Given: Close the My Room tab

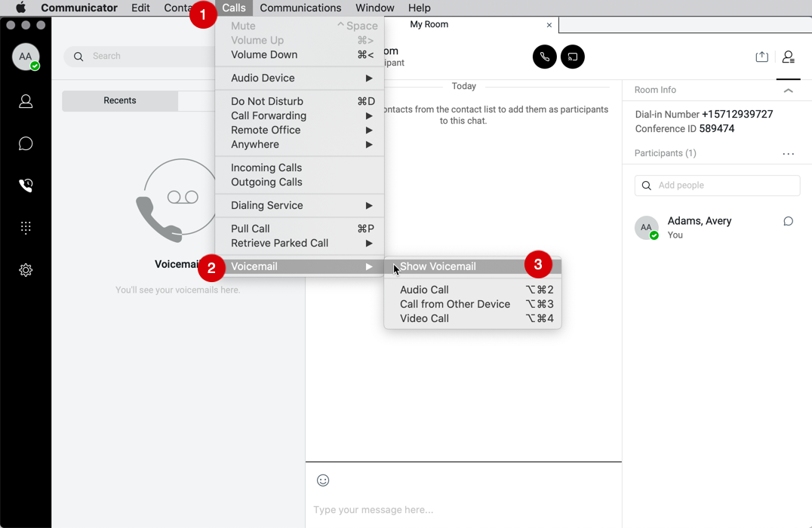Looking at the screenshot, I should 549,25.
